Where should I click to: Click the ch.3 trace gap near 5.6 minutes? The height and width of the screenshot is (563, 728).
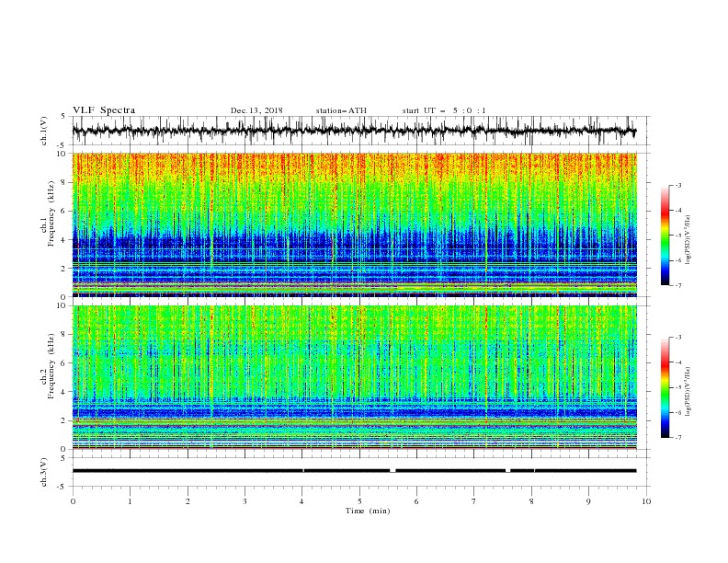392,471
